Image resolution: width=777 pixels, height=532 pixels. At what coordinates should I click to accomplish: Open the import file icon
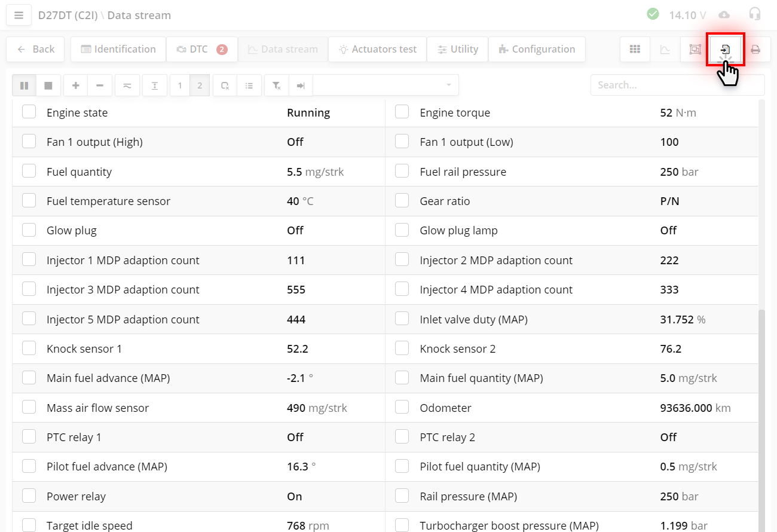725,50
